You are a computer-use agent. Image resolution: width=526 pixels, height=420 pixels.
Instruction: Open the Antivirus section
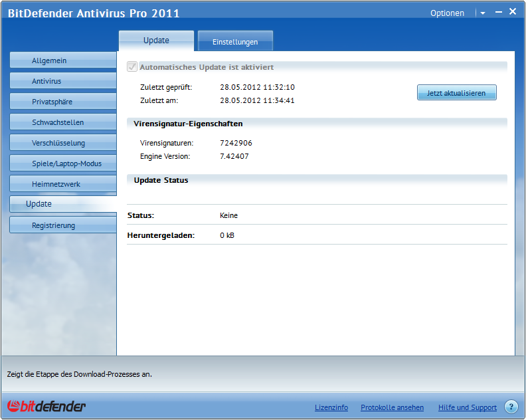coord(63,81)
